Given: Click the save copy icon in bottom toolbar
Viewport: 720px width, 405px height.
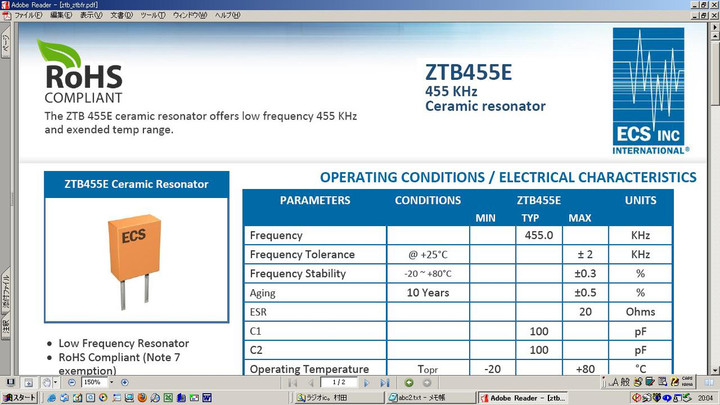Looking at the screenshot, I should (9, 383).
